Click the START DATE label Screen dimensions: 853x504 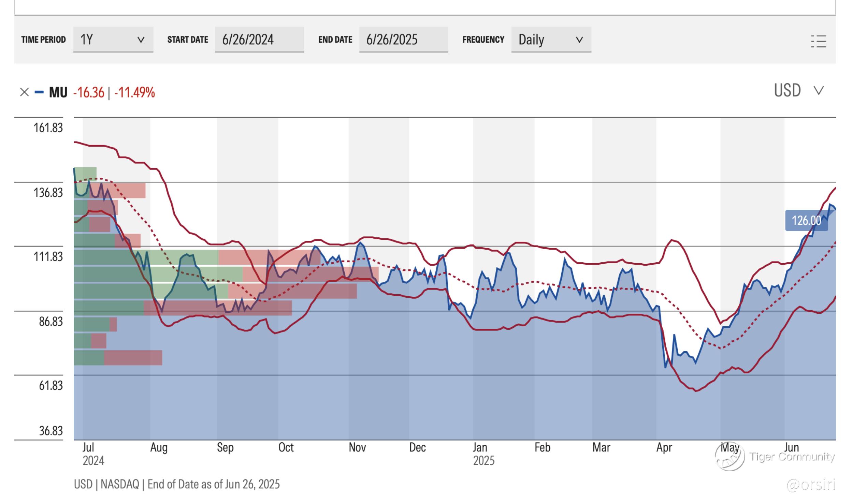coord(188,40)
